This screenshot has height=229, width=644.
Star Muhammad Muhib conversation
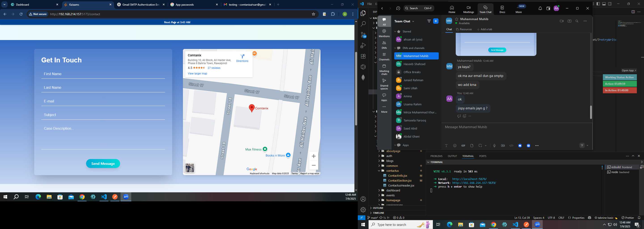tap(457, 19)
